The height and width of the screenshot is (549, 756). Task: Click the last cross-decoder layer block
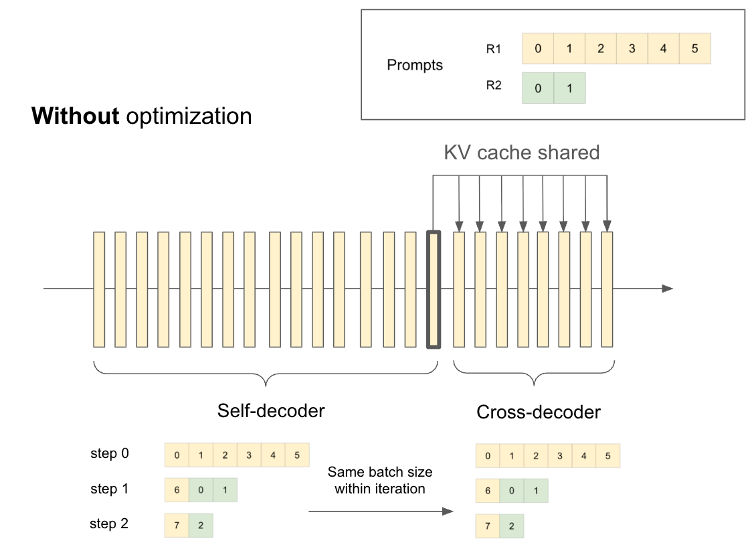click(x=607, y=289)
